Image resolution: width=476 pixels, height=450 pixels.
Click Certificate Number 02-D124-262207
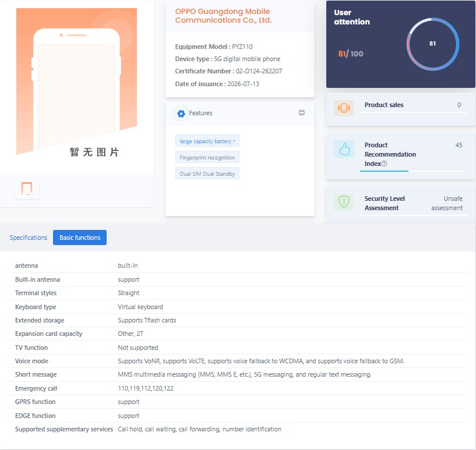pyautogui.click(x=228, y=71)
